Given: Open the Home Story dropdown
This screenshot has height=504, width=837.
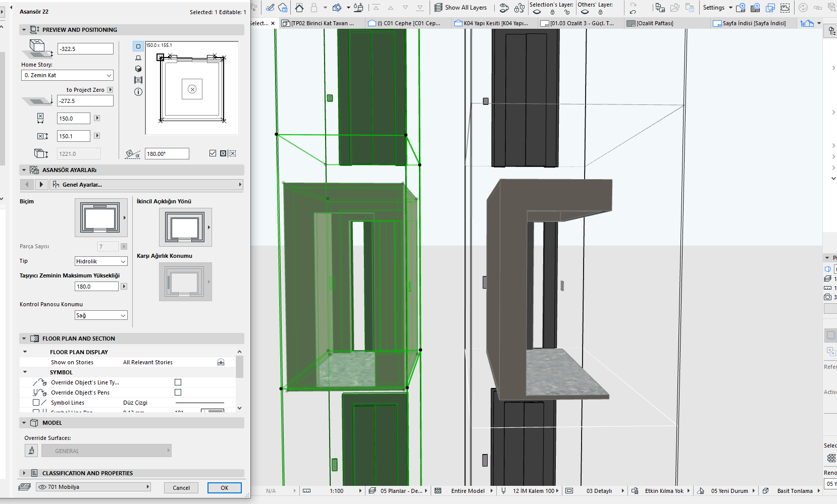Looking at the screenshot, I should [67, 75].
